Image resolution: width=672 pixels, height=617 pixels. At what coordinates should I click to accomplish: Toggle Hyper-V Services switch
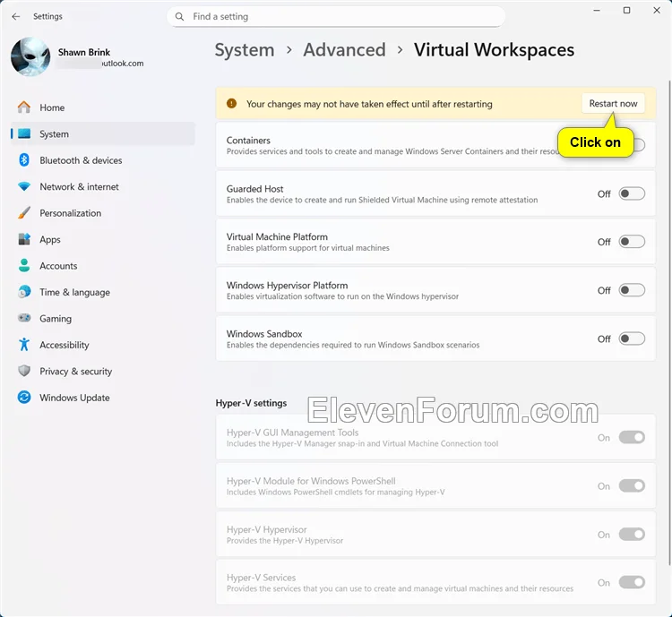click(x=632, y=582)
